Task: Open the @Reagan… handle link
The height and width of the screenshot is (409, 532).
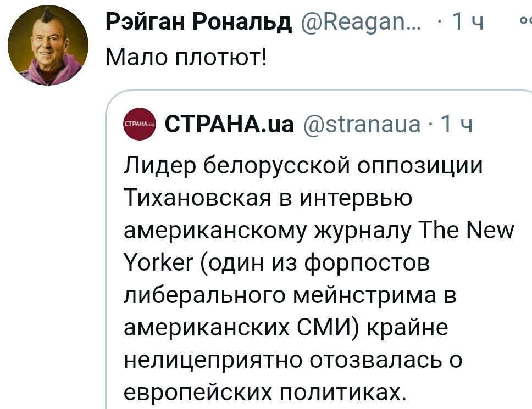Action: (x=361, y=23)
